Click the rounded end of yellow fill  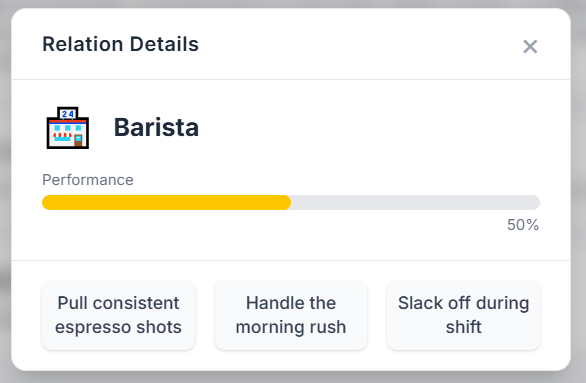pyautogui.click(x=286, y=203)
